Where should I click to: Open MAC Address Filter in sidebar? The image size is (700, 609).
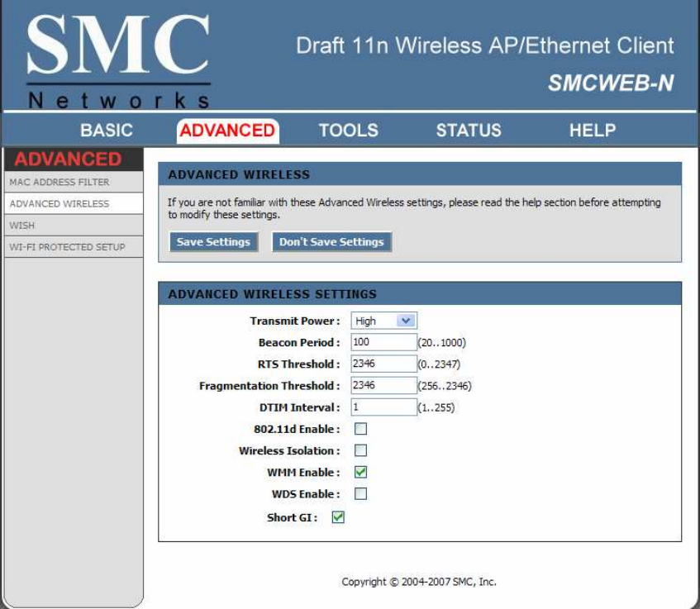point(74,182)
